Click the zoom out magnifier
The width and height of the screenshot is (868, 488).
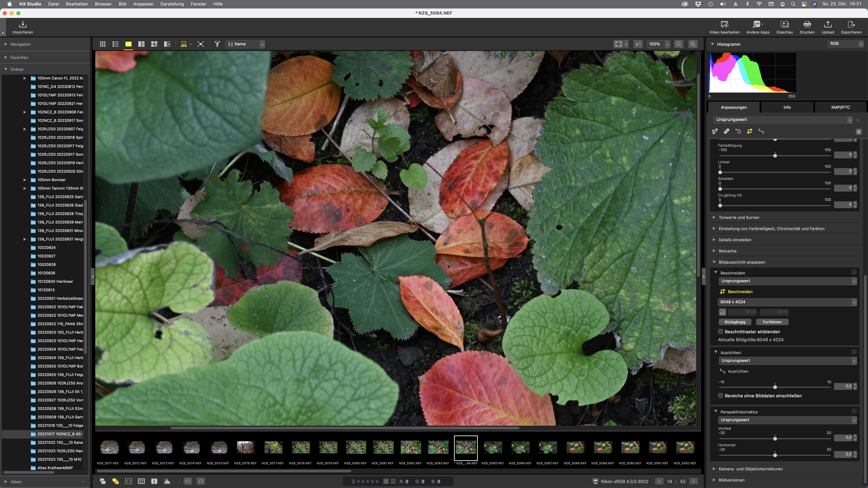[679, 44]
